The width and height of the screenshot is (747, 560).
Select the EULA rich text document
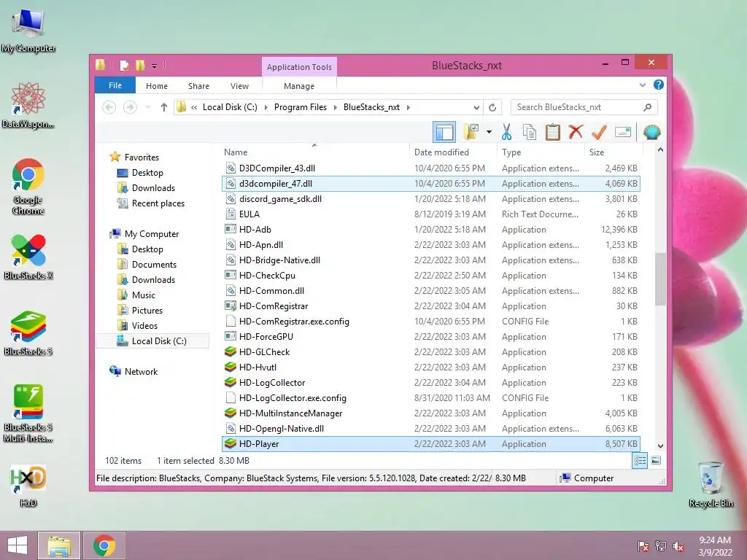pyautogui.click(x=430, y=214)
